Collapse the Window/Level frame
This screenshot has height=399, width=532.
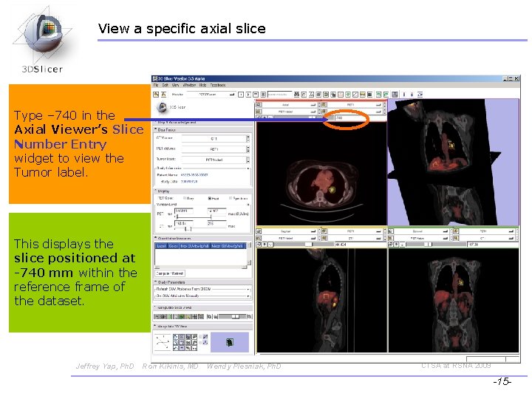tap(248, 205)
